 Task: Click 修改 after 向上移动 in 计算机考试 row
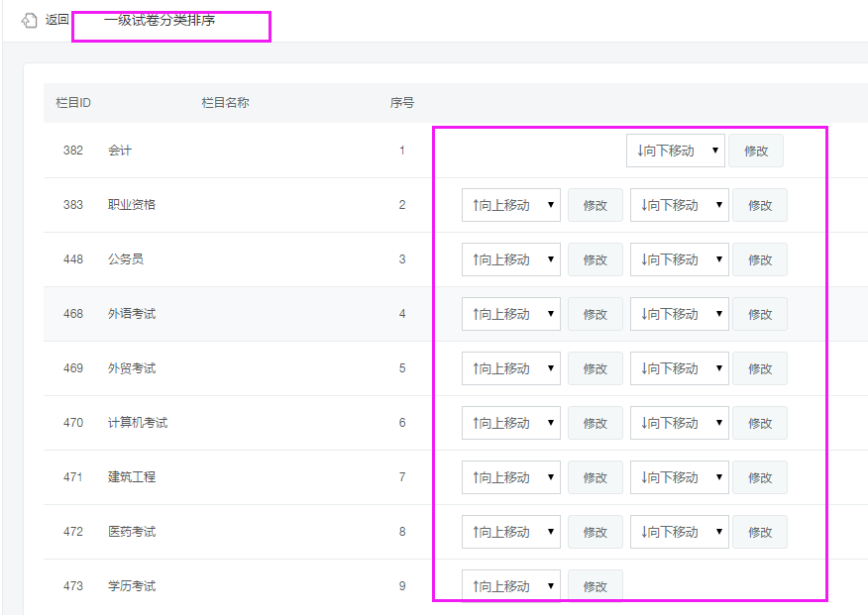pos(595,423)
